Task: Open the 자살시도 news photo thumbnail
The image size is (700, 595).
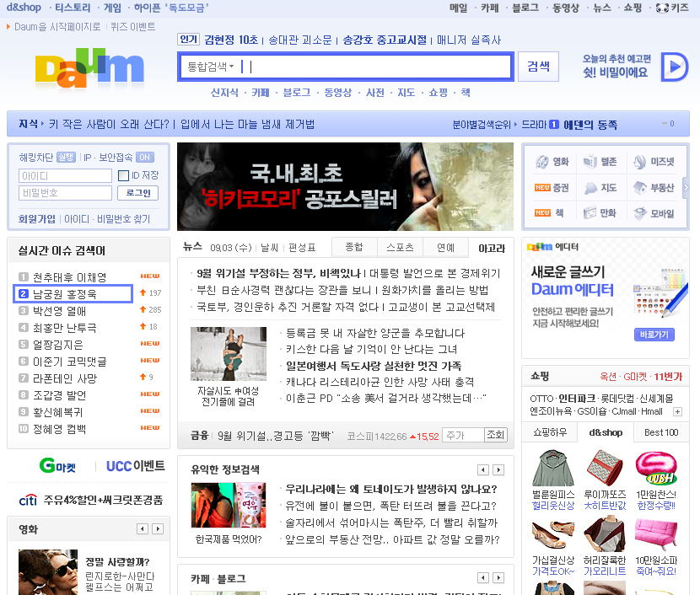Action: 229,354
